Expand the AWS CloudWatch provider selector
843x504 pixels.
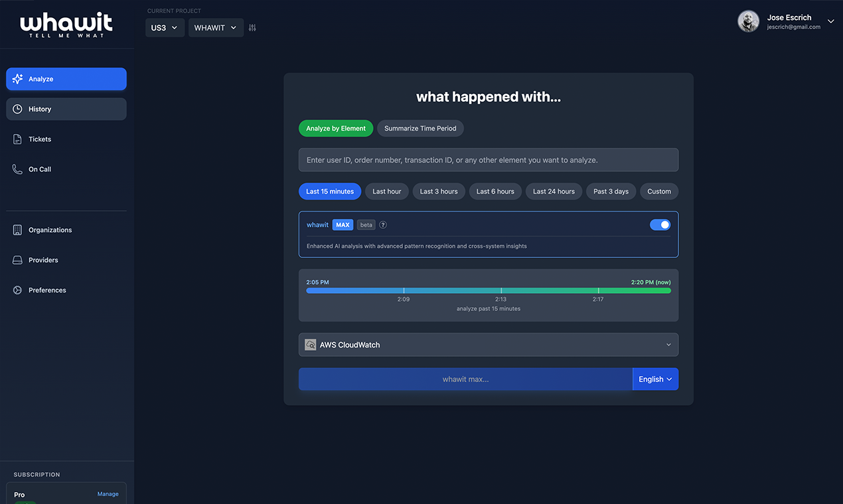pos(489,345)
